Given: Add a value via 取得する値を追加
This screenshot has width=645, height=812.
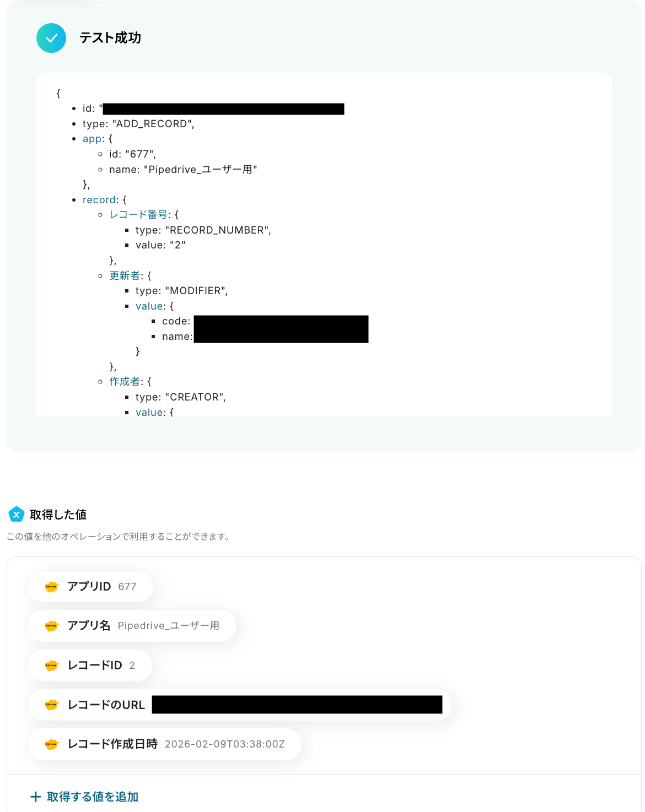Looking at the screenshot, I should 84,797.
